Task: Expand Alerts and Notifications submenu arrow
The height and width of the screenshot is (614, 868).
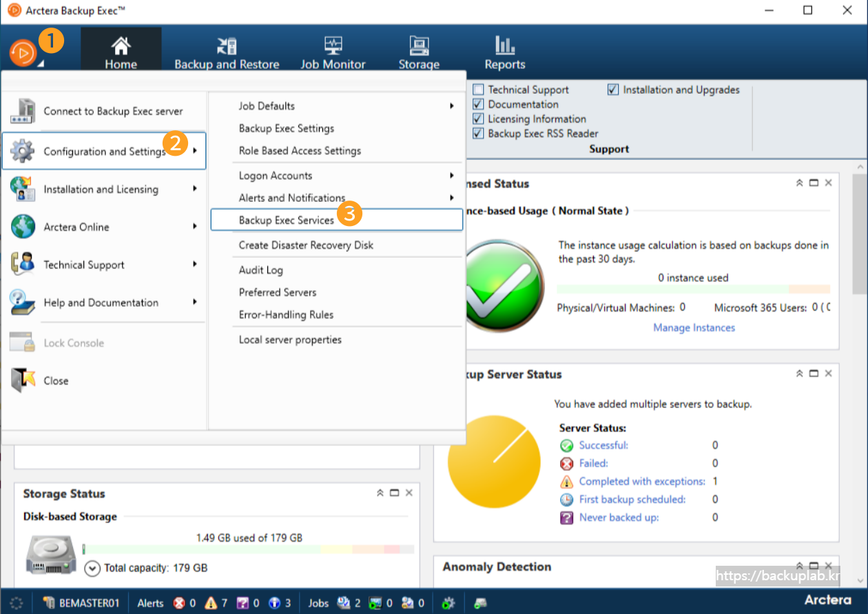Action: click(452, 198)
